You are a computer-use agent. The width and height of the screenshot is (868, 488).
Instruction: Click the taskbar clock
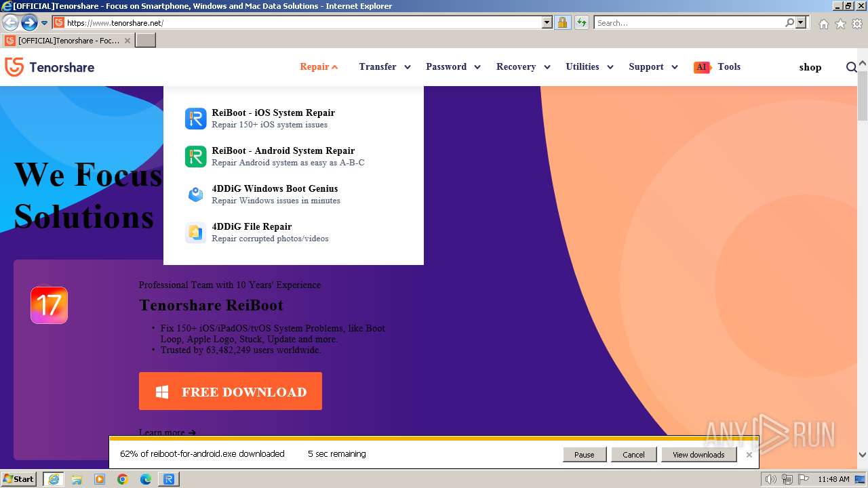[833, 479]
